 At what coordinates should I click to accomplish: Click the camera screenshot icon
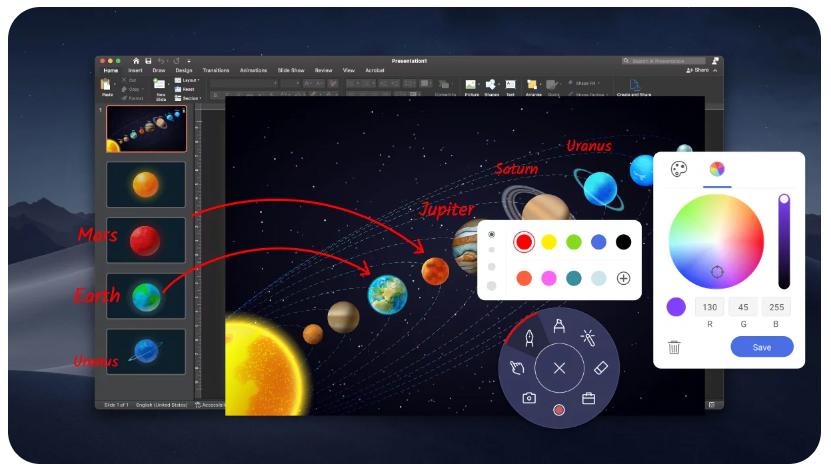point(529,398)
